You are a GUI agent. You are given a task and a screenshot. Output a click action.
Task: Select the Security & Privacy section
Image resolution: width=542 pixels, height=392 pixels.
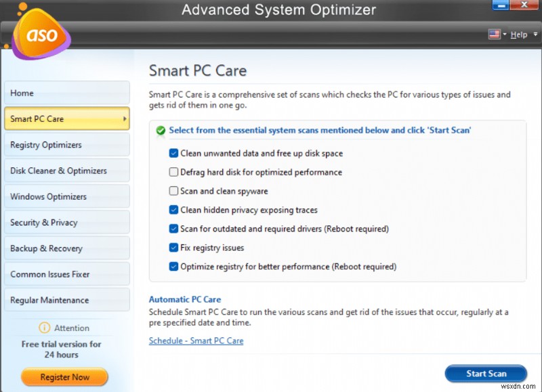pyautogui.click(x=66, y=222)
